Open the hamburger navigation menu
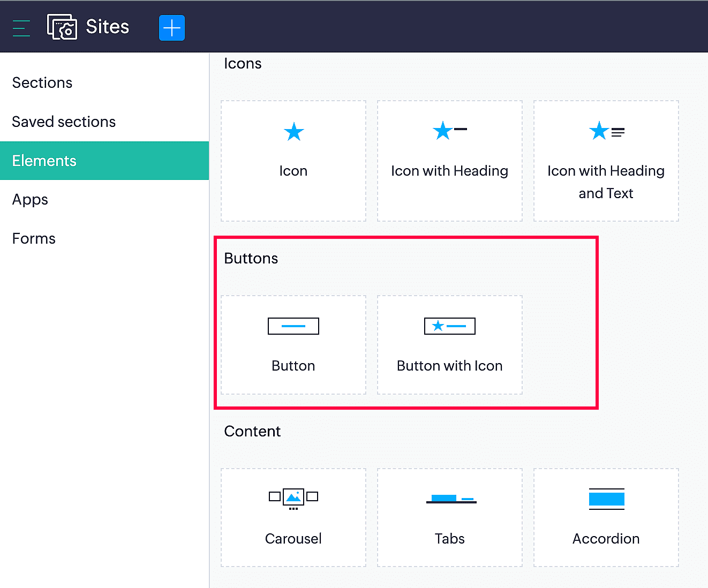The image size is (708, 588). (x=21, y=28)
